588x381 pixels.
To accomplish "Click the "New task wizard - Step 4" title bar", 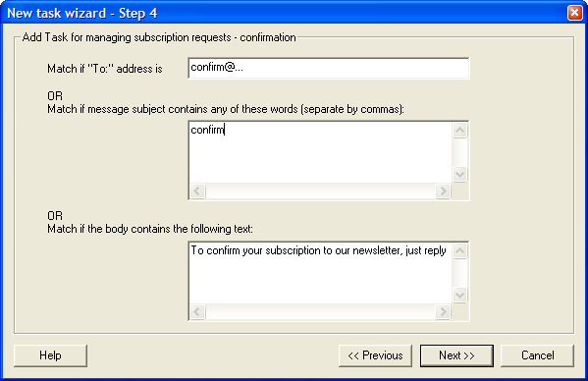I will tap(285, 13).
